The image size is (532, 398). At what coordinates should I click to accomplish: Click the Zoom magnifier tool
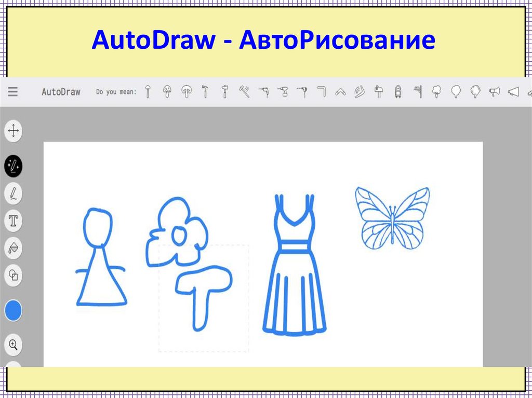click(13, 345)
